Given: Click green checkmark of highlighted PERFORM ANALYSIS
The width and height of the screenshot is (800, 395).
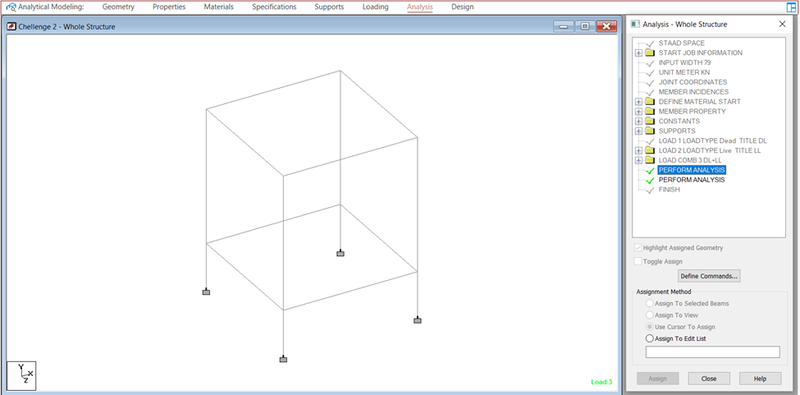Looking at the screenshot, I should [x=650, y=170].
